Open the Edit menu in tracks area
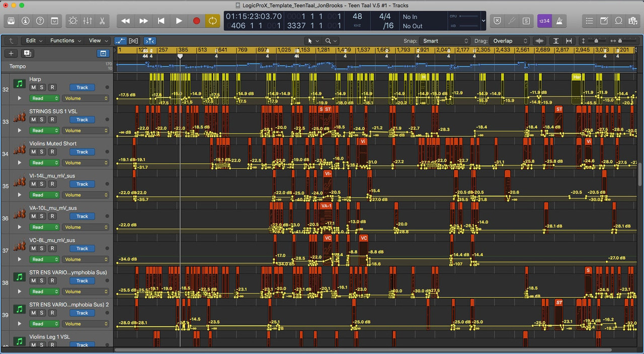The height and width of the screenshot is (354, 644). pyautogui.click(x=34, y=41)
